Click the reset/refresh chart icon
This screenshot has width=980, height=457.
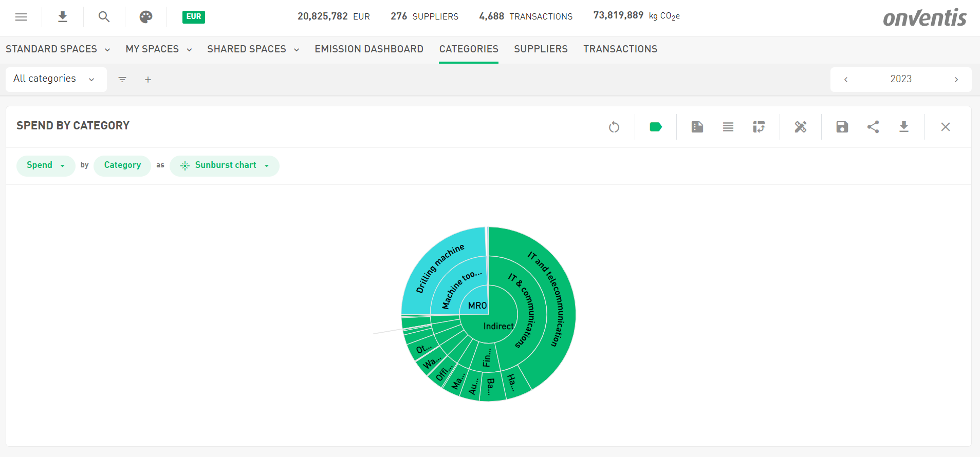point(614,127)
